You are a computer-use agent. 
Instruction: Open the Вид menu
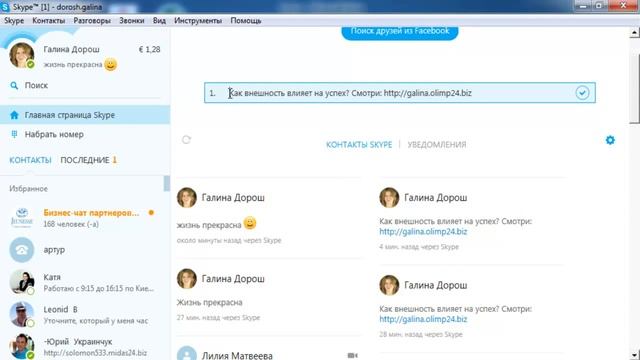click(159, 20)
